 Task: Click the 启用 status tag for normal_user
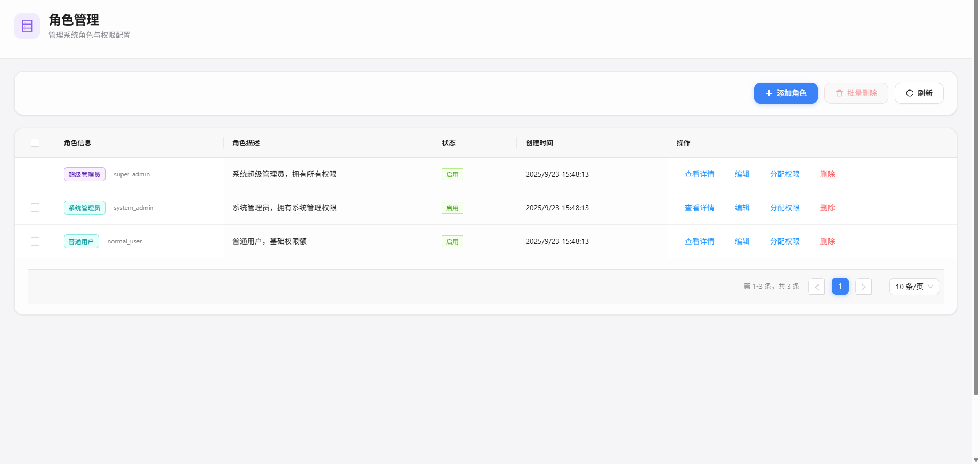pyautogui.click(x=452, y=241)
